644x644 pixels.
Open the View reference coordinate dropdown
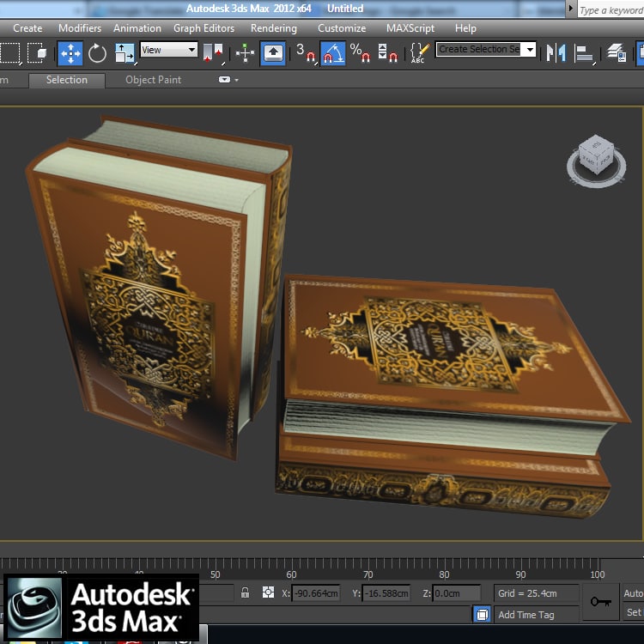(x=169, y=50)
